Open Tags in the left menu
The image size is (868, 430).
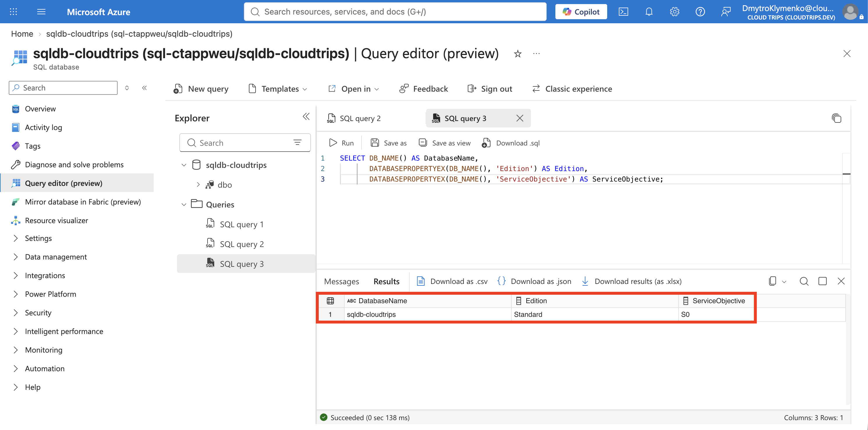[32, 146]
